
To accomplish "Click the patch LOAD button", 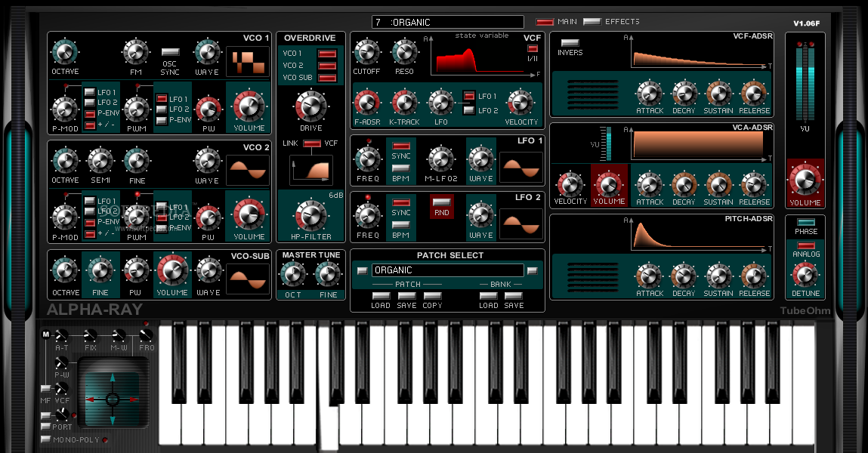I will pos(381,297).
